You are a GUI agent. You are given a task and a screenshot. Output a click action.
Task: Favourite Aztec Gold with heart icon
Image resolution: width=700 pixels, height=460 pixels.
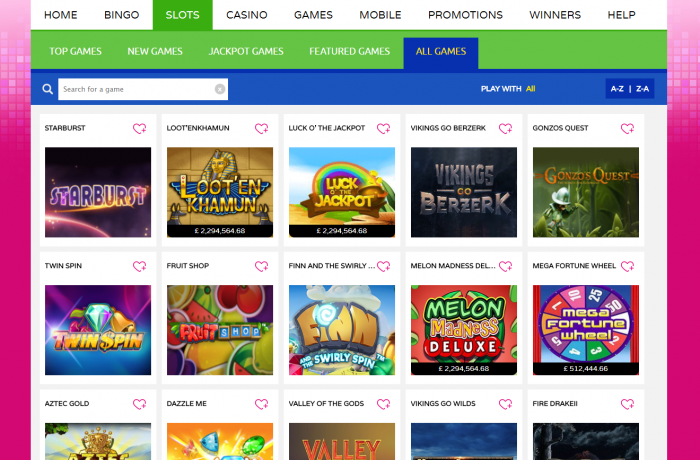pos(140,404)
